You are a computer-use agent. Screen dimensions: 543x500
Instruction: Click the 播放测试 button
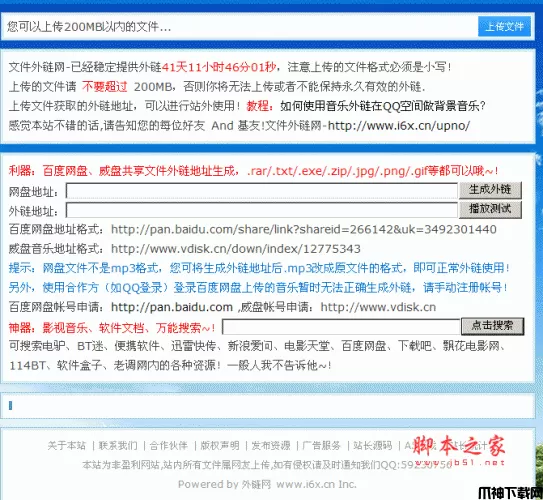[x=490, y=209]
